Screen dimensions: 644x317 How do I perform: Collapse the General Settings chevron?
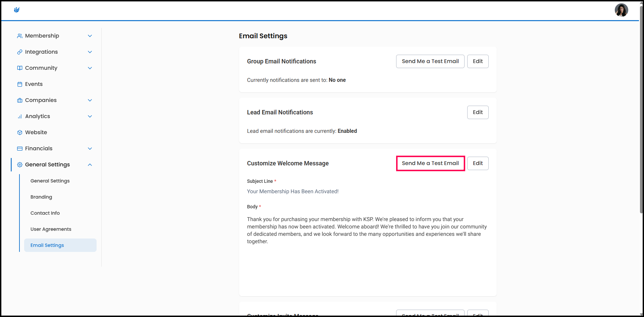(90, 165)
